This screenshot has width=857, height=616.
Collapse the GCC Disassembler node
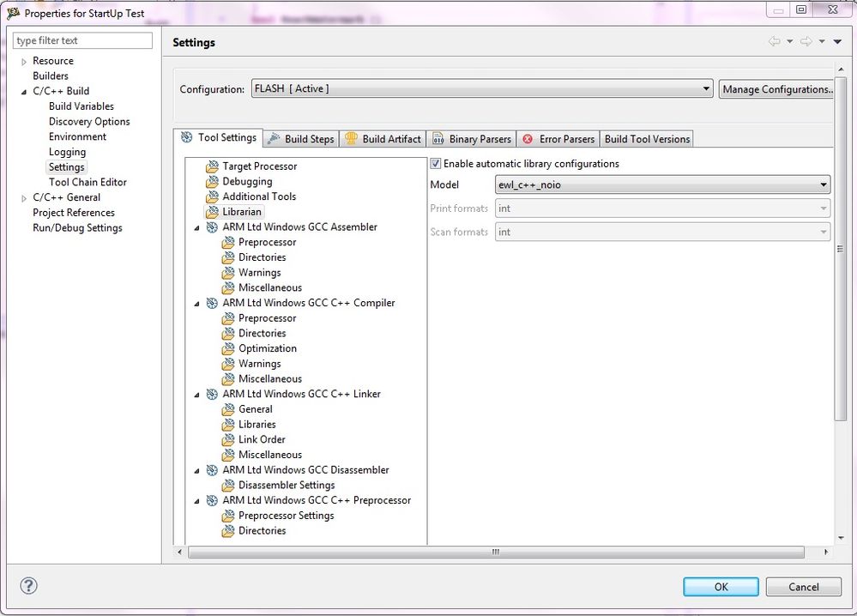pyautogui.click(x=196, y=471)
